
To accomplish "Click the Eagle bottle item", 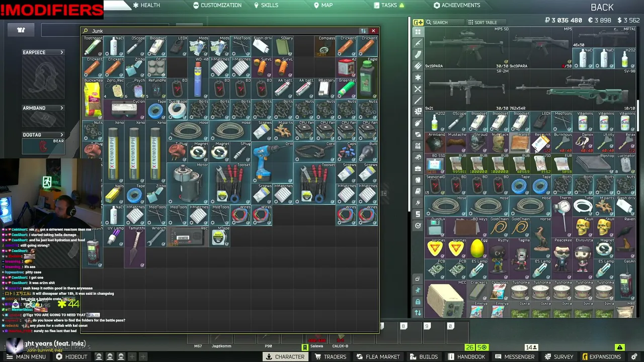I will tap(367, 78).
